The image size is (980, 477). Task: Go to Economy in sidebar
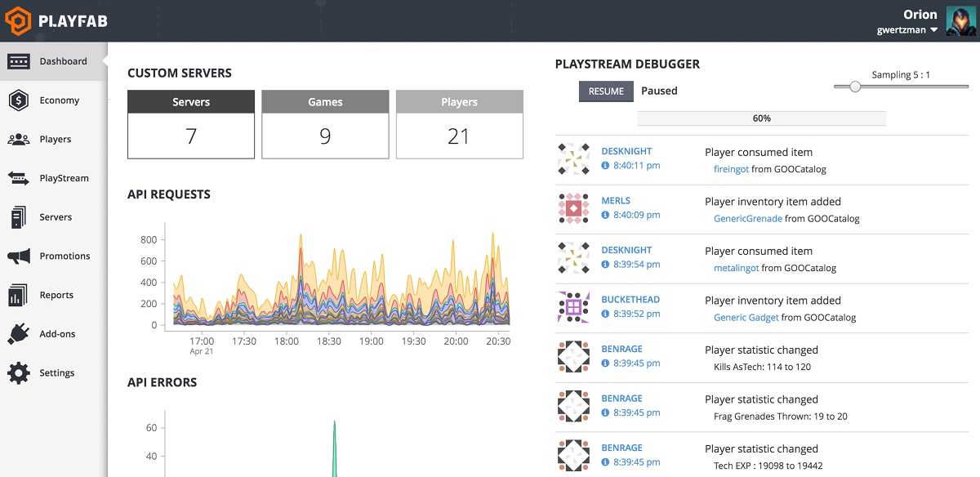tap(60, 100)
